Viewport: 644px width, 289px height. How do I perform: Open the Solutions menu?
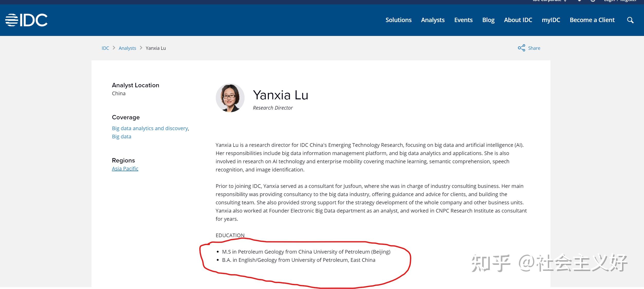pos(398,20)
